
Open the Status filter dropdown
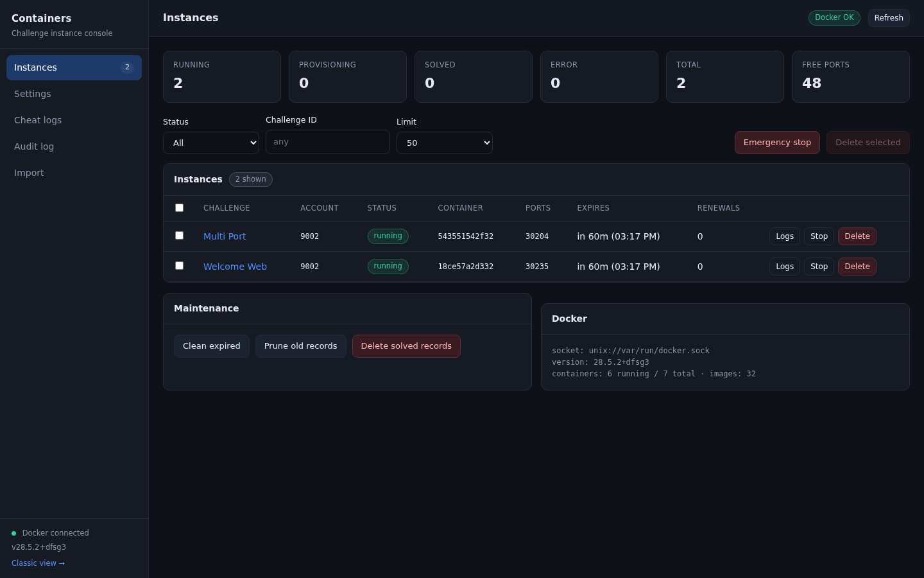coord(211,143)
